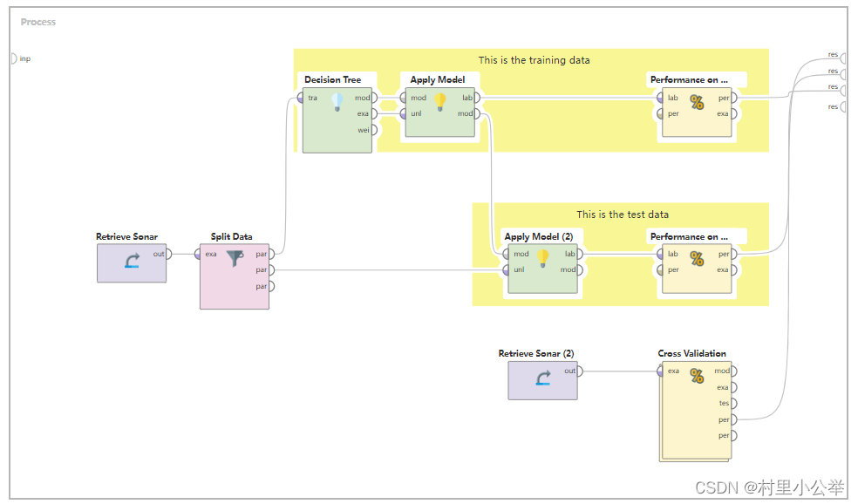Click the exa input port of Cross Validation
The width and height of the screenshot is (858, 504).
pyautogui.click(x=660, y=371)
